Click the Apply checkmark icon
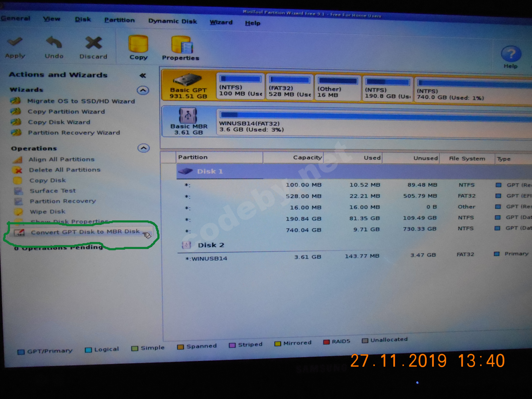 click(15, 42)
